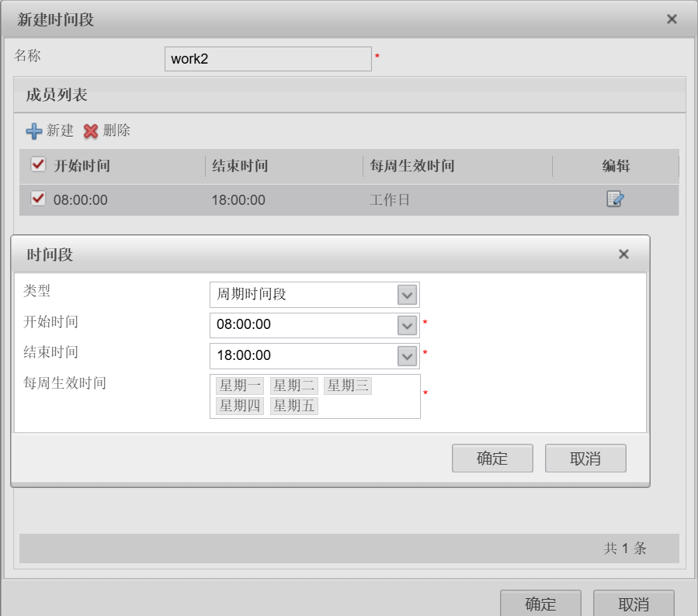Screen dimensions: 698x616
Task: Select the 星期一 tag
Action: coord(240,386)
